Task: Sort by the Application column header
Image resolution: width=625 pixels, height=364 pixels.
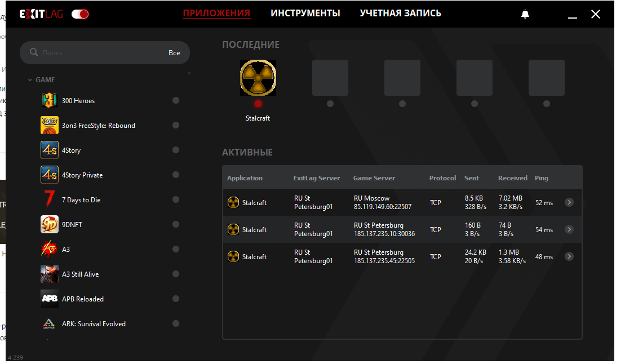Action: (245, 178)
